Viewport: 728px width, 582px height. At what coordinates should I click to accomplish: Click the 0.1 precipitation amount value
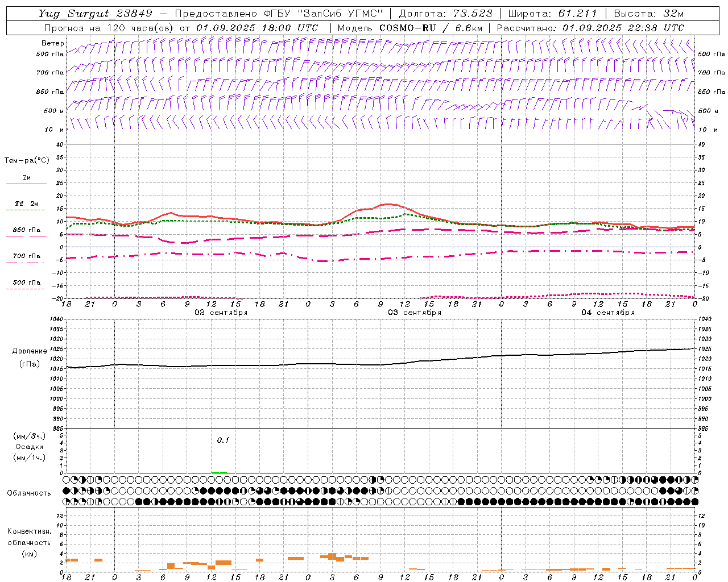click(223, 440)
